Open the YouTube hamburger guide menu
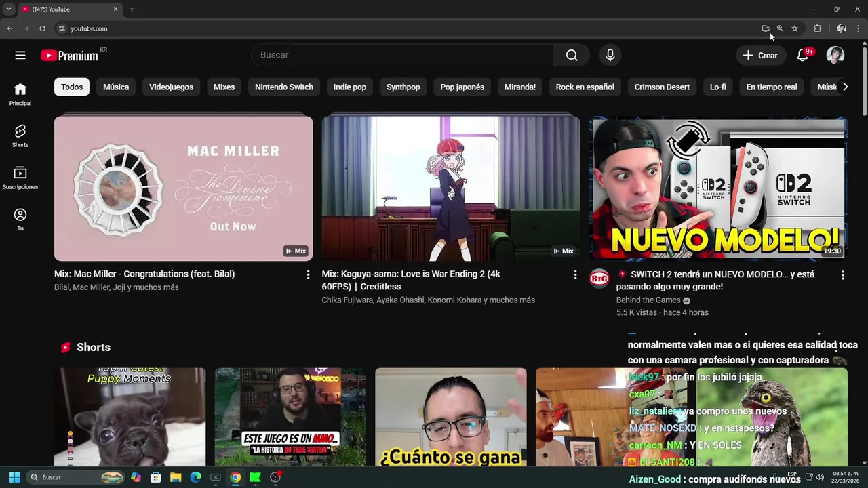This screenshot has height=488, width=868. click(20, 55)
